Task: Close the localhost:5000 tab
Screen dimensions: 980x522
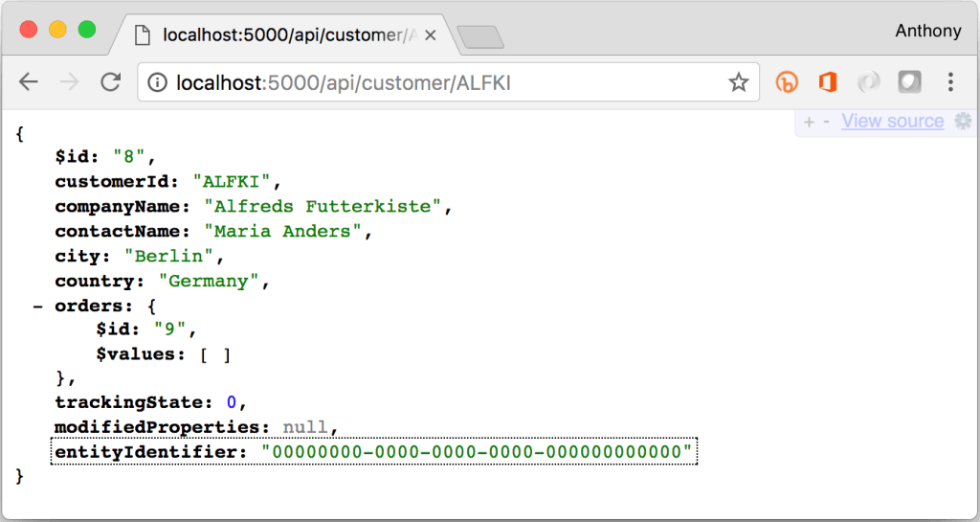Action: 430,35
